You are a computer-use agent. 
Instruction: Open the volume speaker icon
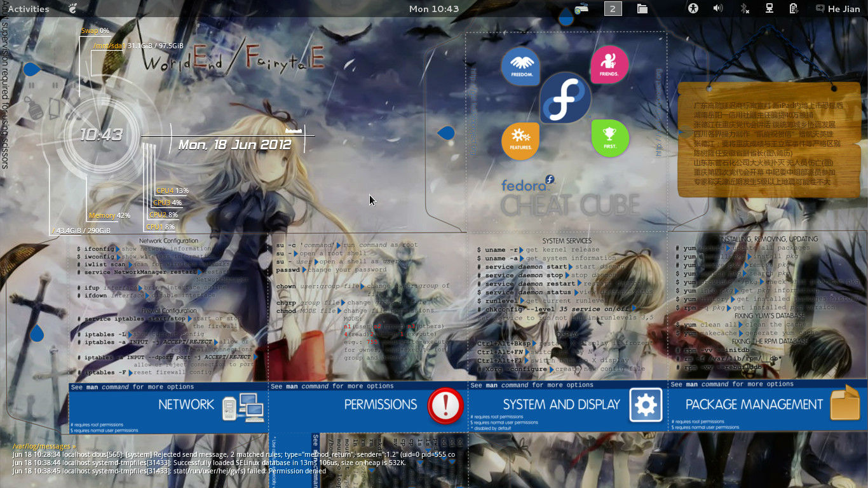pyautogui.click(x=718, y=9)
